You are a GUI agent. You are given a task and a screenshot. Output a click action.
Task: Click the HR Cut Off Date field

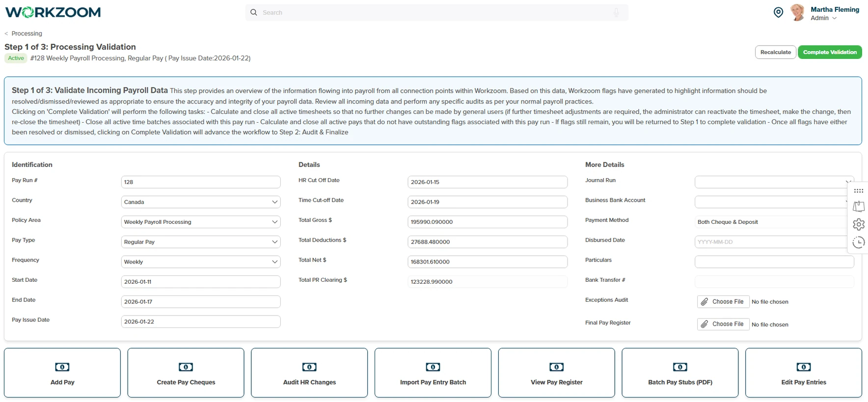click(488, 182)
